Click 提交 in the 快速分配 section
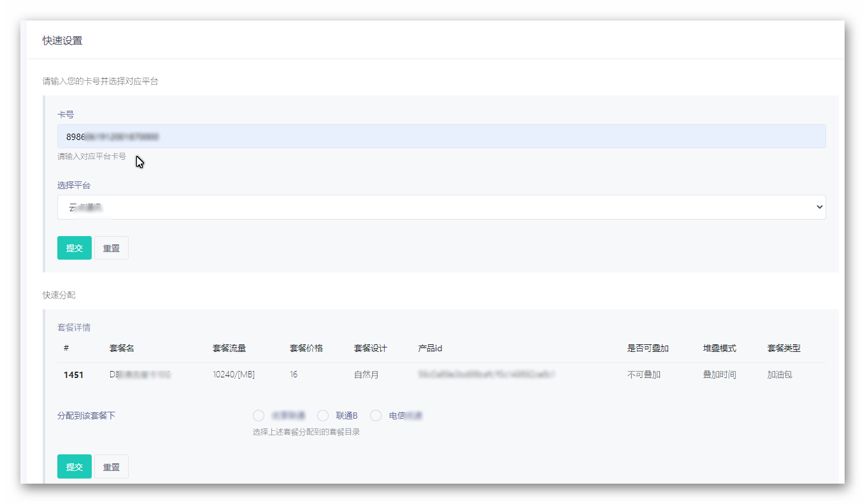The width and height of the screenshot is (865, 504). click(x=75, y=466)
